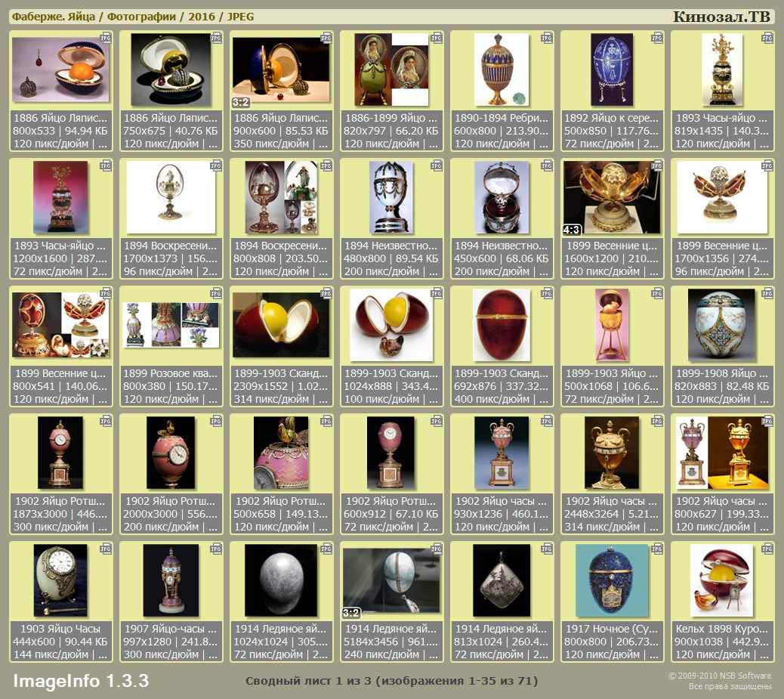The width and height of the screenshot is (784, 699).
Task: Click the ImageInfo 1.3.3 label
Action: tap(81, 681)
